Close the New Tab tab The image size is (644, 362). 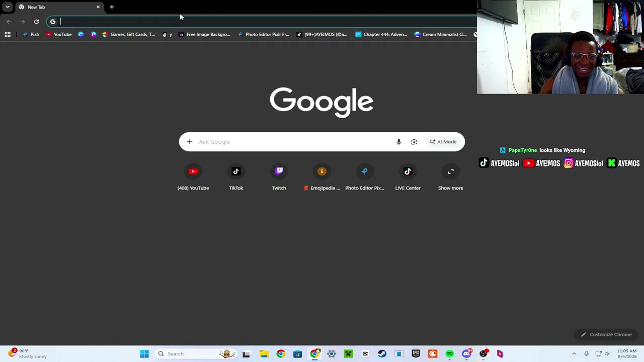[x=98, y=7]
